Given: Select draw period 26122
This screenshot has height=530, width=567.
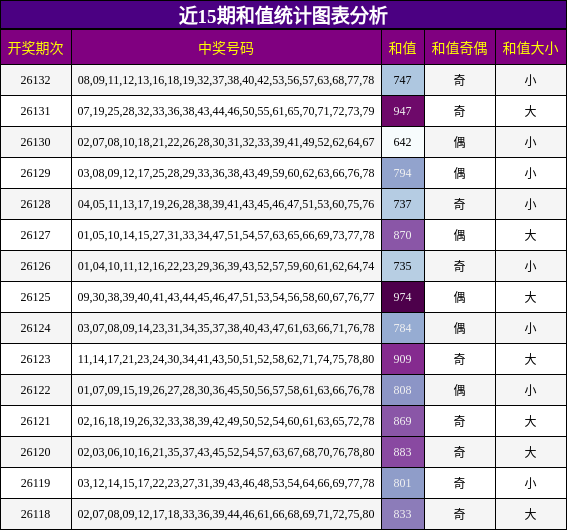Looking at the screenshot, I should point(35,390).
